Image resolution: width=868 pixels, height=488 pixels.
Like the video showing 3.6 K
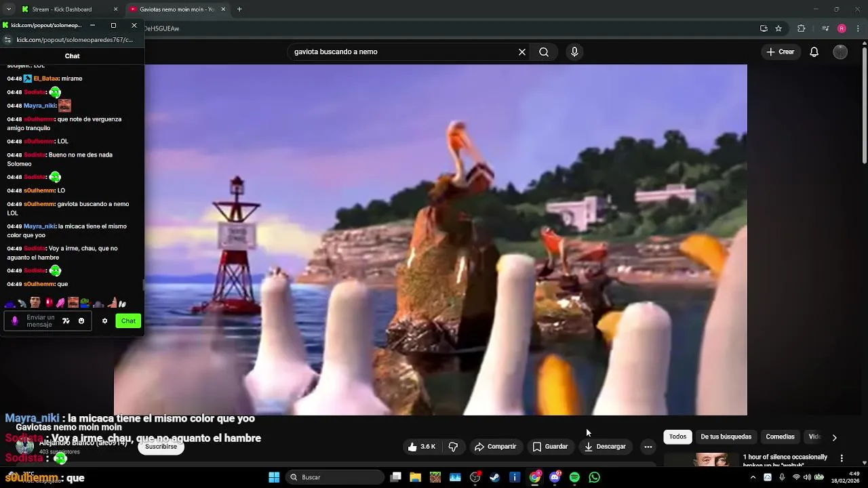(x=421, y=447)
